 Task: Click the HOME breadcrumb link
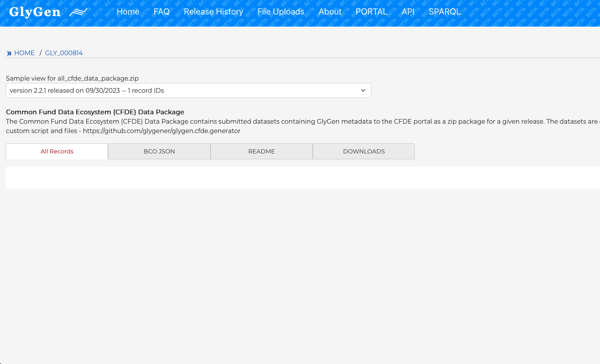pos(24,53)
